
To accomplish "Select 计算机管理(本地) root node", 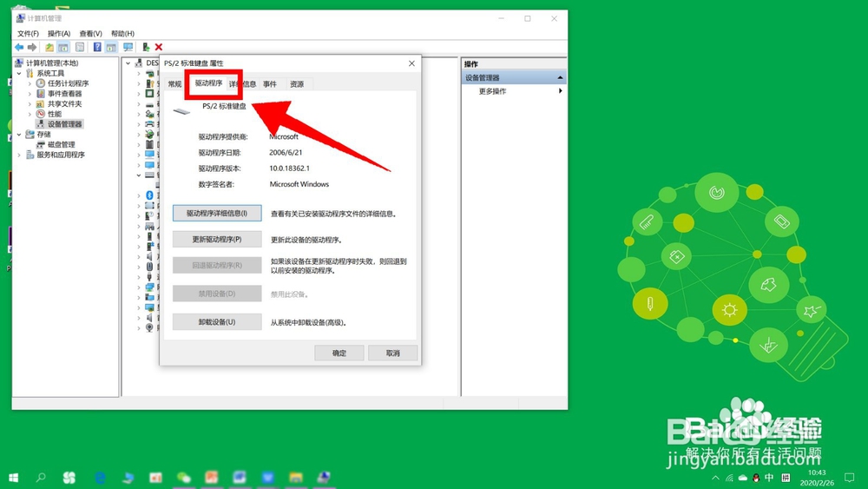I will click(x=52, y=63).
